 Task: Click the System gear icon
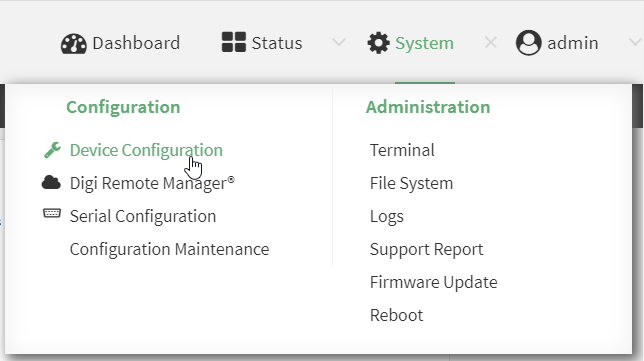click(x=378, y=43)
